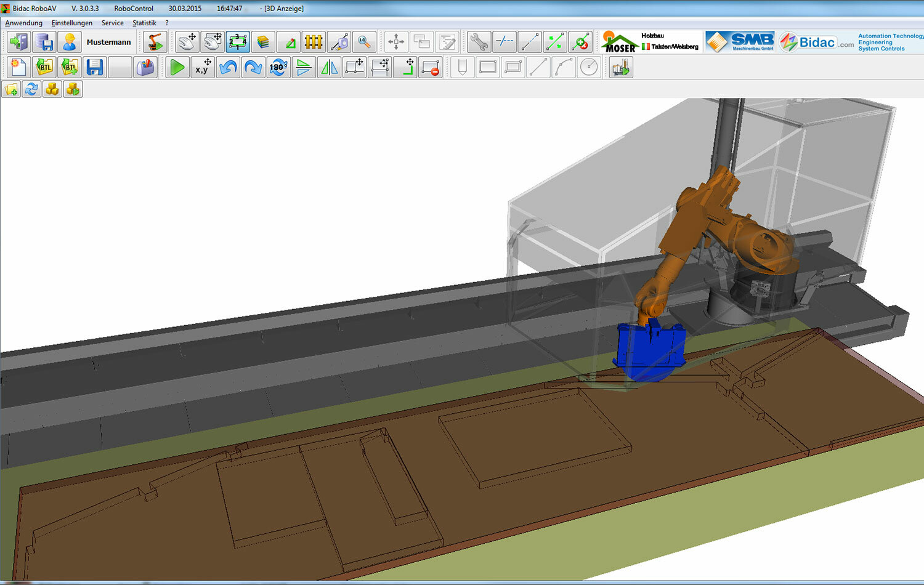Screen dimensions: 924x585
Task: Click the rotate right blue arrow
Action: pos(253,67)
